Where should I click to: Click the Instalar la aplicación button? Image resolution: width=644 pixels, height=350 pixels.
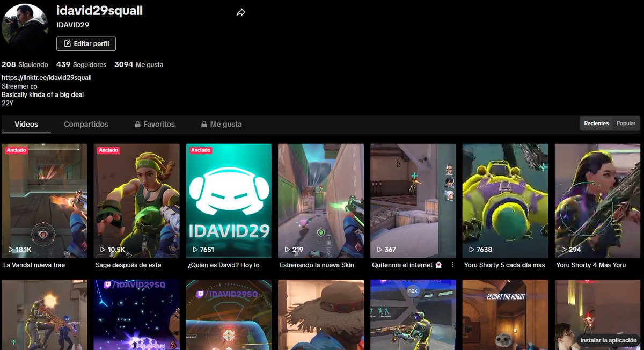608,340
